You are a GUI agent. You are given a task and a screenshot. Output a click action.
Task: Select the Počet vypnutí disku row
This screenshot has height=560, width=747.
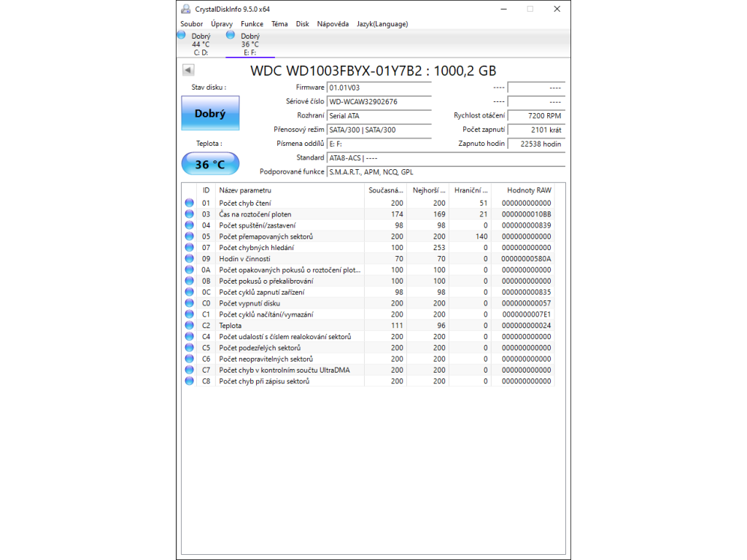(290, 303)
